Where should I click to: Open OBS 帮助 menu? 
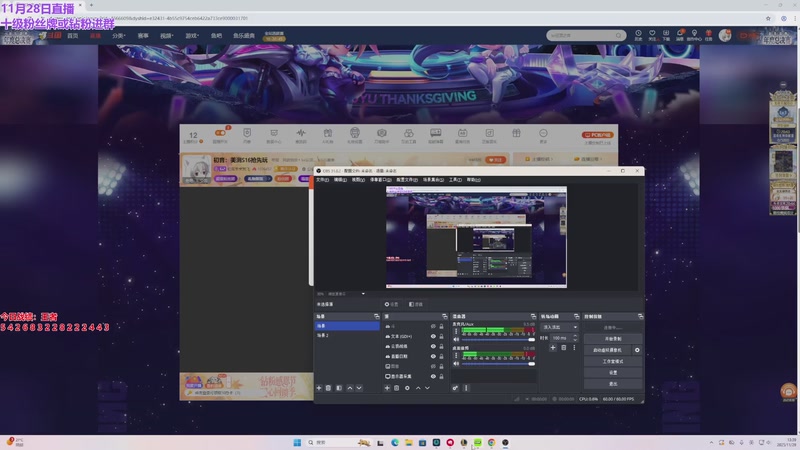473,180
